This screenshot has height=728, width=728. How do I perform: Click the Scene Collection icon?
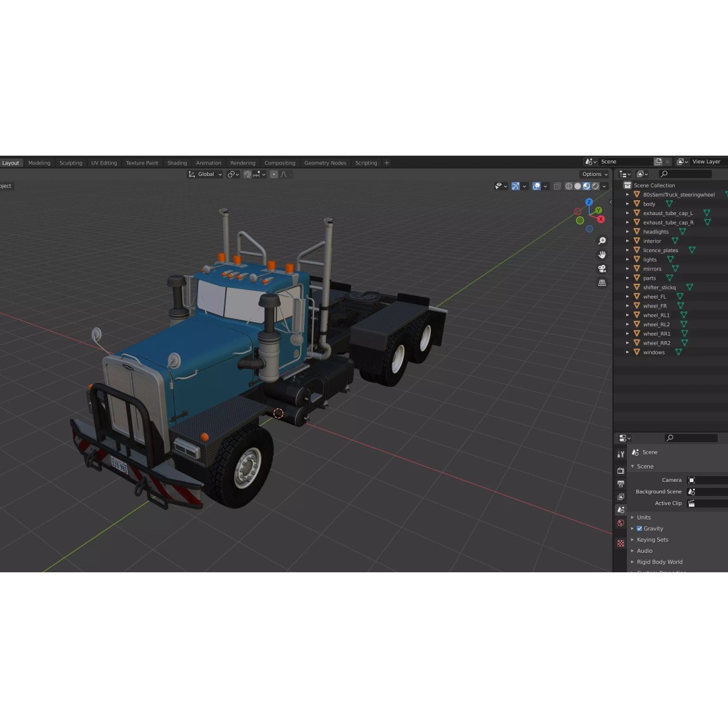point(628,185)
